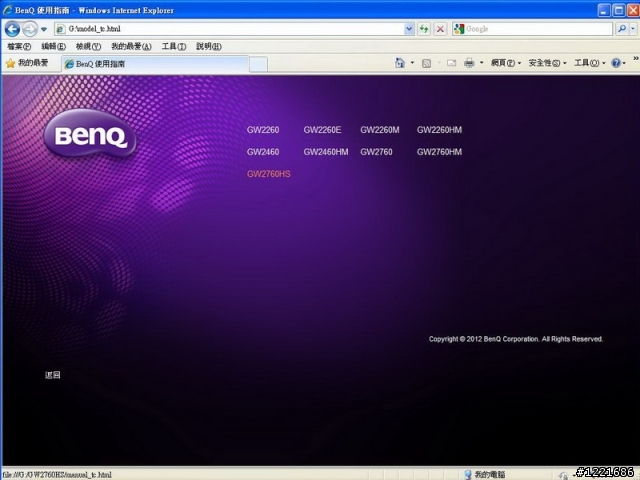Open the GW2460 model link
Viewport: 640px width, 480px height.
pos(263,152)
